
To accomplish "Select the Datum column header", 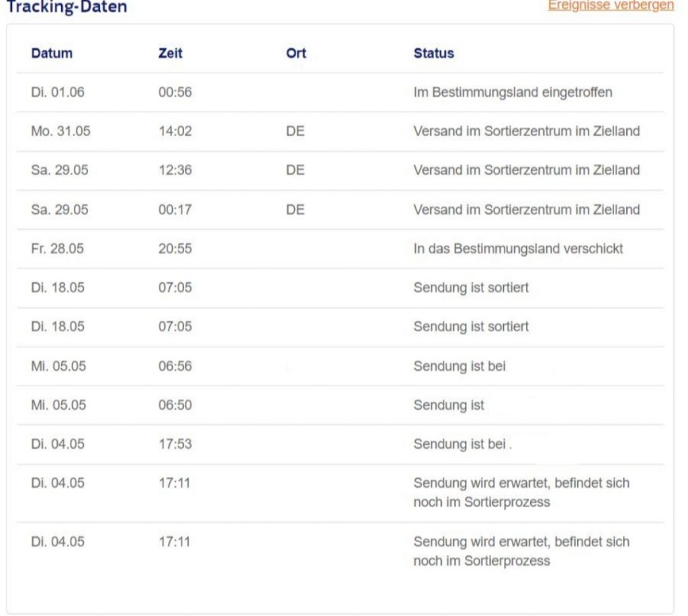I will click(52, 53).
